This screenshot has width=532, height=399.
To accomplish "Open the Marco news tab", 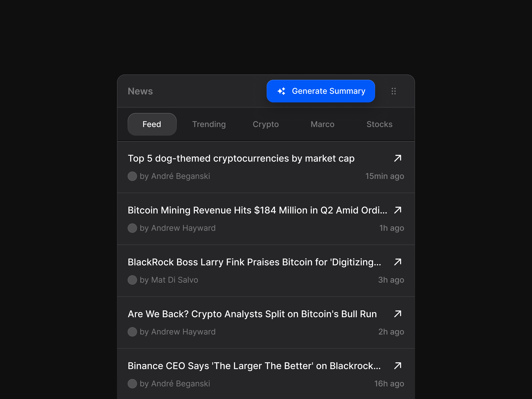I will 322,124.
